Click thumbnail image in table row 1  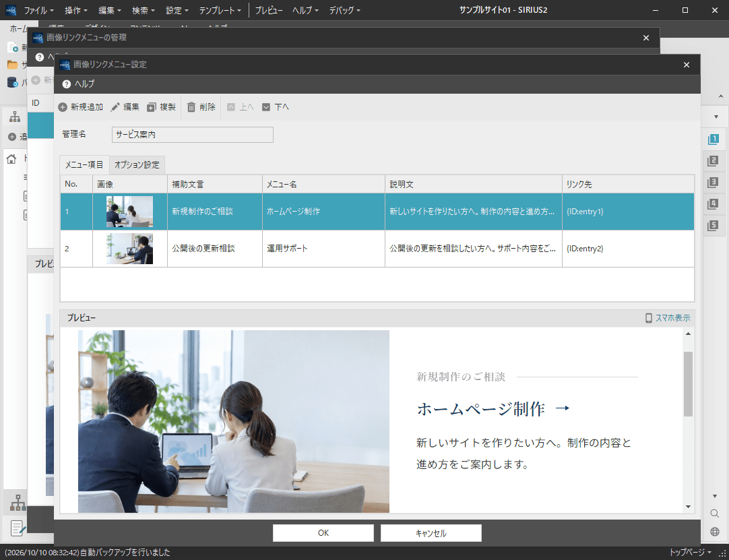pos(130,212)
